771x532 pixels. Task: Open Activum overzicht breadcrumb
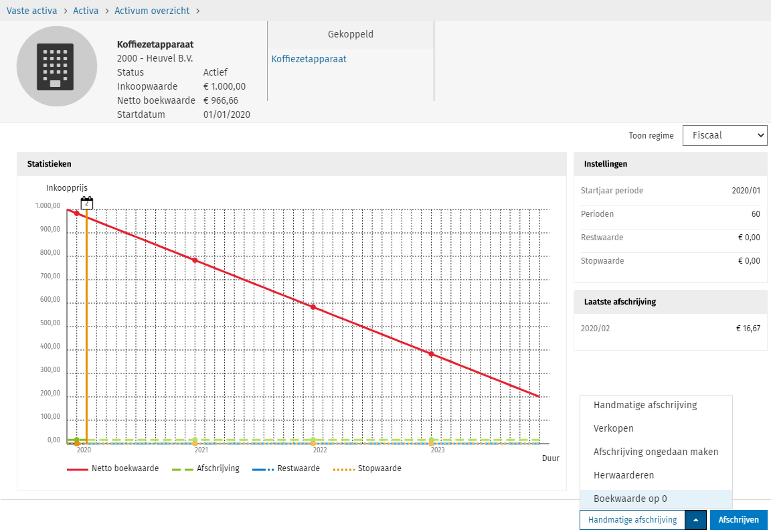[152, 11]
